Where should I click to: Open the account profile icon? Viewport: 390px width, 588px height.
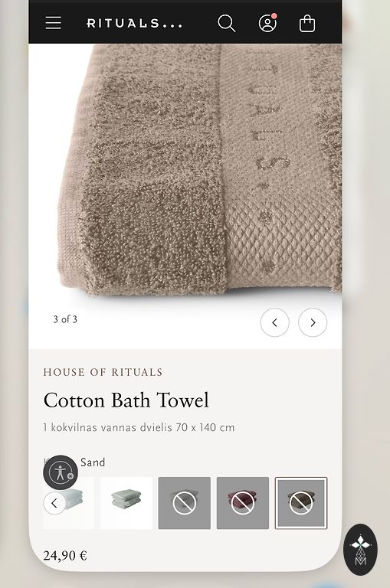(268, 23)
